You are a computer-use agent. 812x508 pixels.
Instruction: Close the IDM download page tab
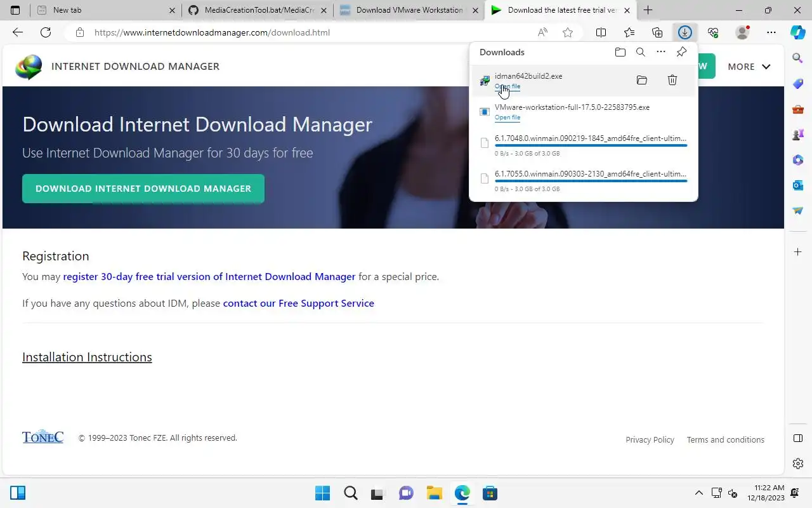[627, 10]
